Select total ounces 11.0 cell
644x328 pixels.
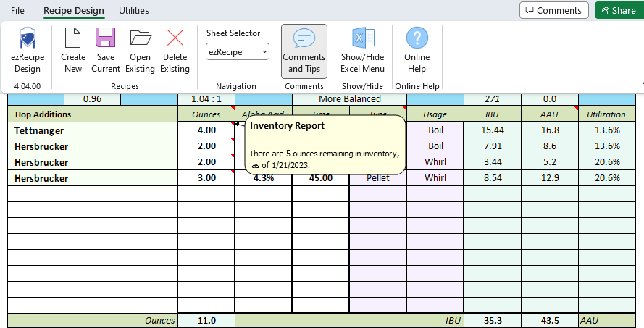pos(206,321)
